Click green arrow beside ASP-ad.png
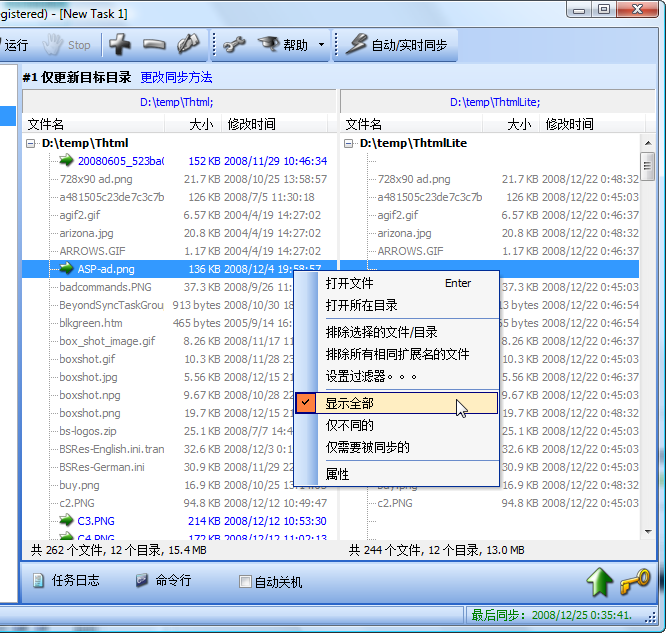This screenshot has width=666, height=633. click(66, 268)
